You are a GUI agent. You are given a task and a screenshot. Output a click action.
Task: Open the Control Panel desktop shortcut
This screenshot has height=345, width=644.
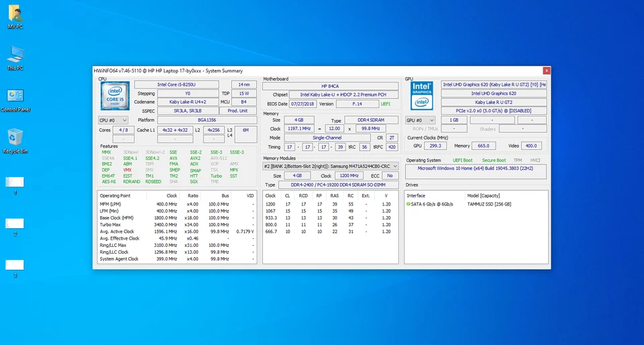click(x=15, y=101)
